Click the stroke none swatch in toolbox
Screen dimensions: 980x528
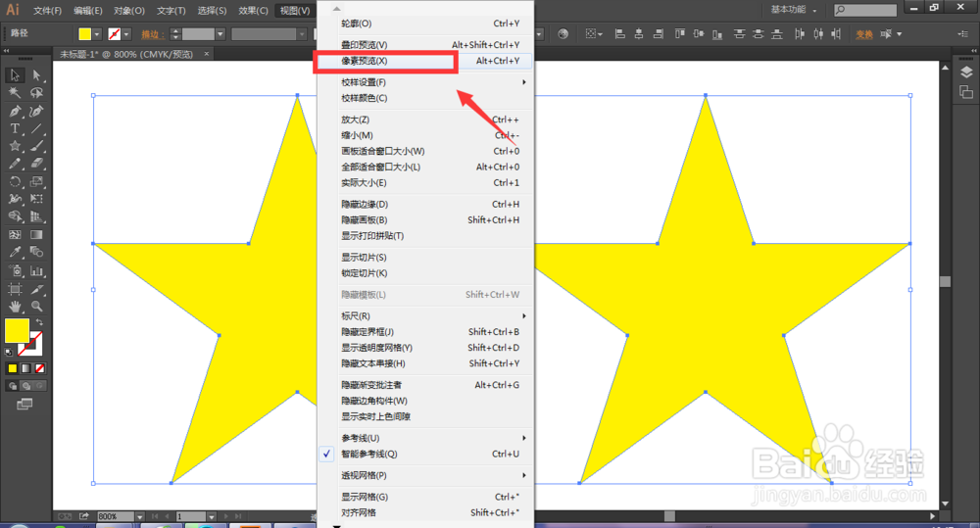pos(31,344)
